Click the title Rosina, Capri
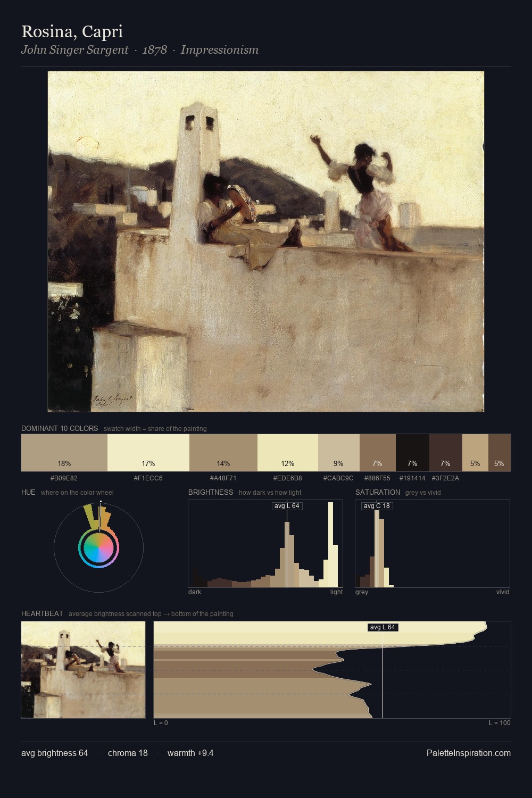This screenshot has width=532, height=798. tap(72, 32)
